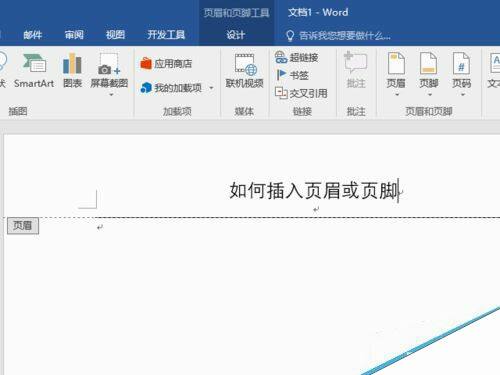
Task: Click the 告诉我您想要做什么 search box
Action: (x=338, y=35)
